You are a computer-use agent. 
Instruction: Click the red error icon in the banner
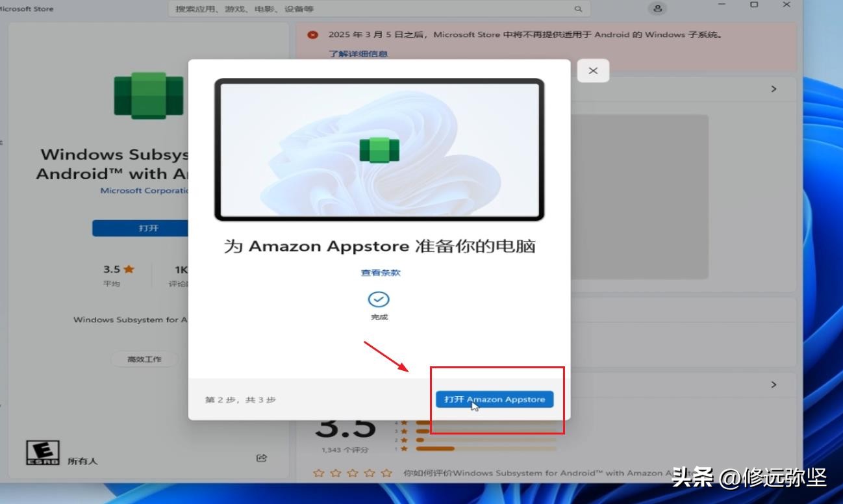(x=313, y=35)
